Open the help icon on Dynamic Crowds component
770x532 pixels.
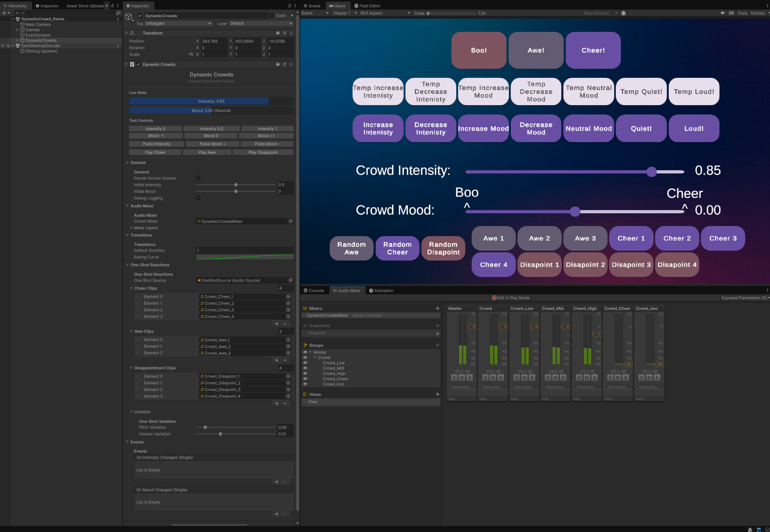[278, 64]
